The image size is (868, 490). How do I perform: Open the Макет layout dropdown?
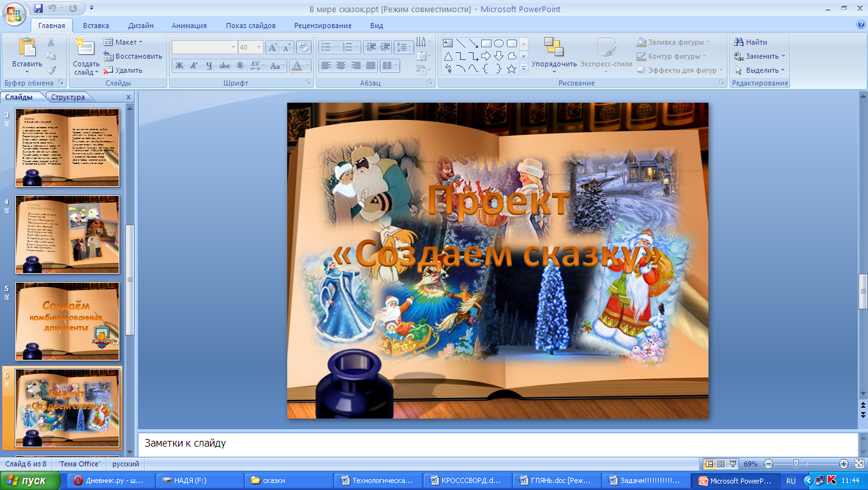coord(124,42)
